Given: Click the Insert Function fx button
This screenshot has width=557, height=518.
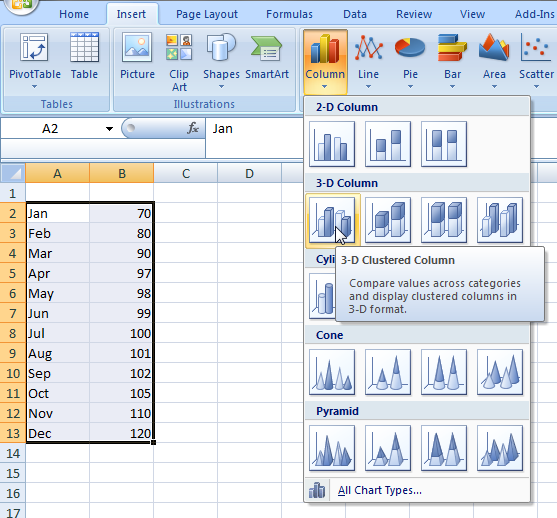Looking at the screenshot, I should (x=193, y=128).
